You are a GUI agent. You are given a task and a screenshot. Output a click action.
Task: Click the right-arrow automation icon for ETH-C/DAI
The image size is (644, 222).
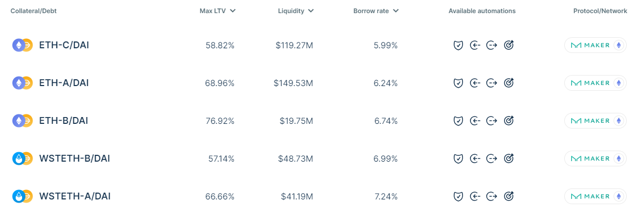pyautogui.click(x=491, y=45)
